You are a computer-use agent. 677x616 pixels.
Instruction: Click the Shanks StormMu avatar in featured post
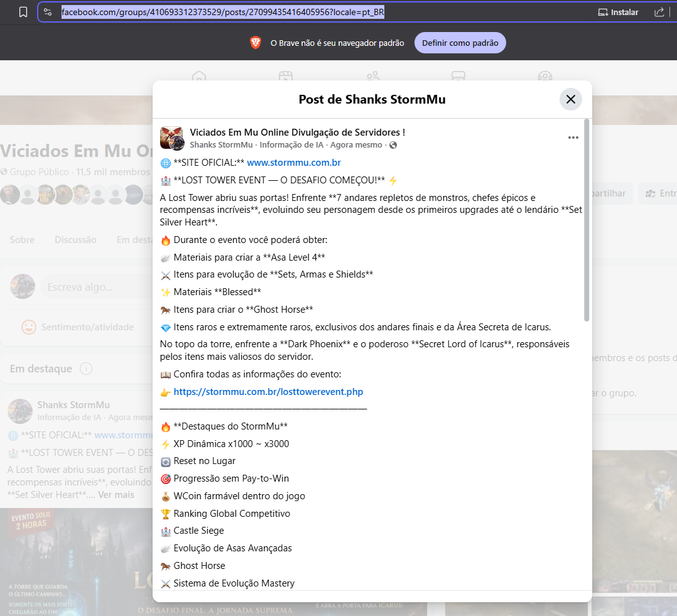[x=20, y=411]
